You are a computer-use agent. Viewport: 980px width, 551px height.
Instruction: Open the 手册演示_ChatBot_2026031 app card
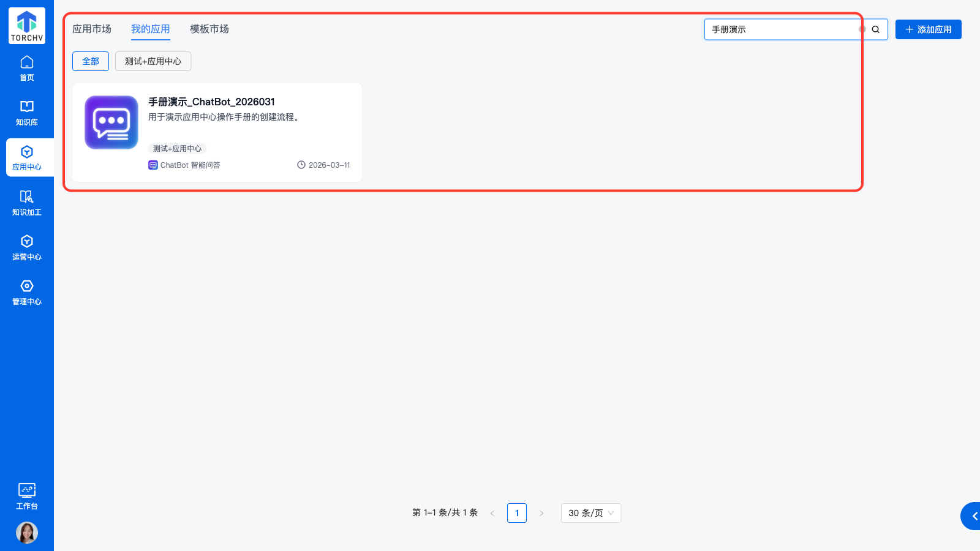coord(217,132)
